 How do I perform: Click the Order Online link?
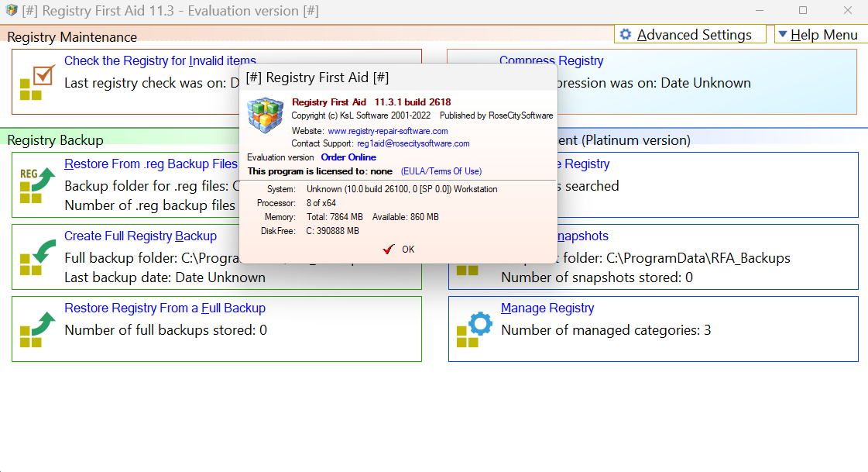point(348,157)
